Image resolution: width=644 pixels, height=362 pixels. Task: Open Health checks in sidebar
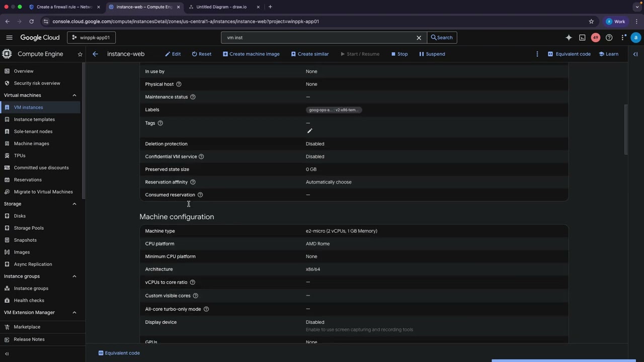point(40,301)
